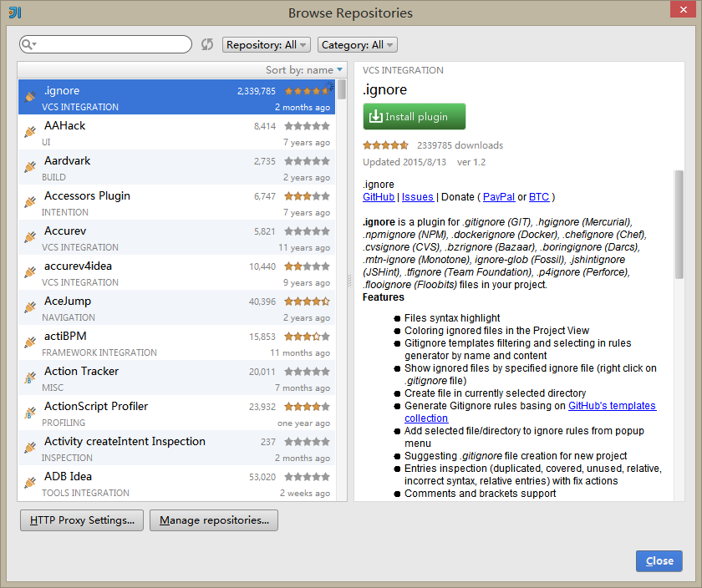
Task: Open the Issues link
Action: [417, 197]
